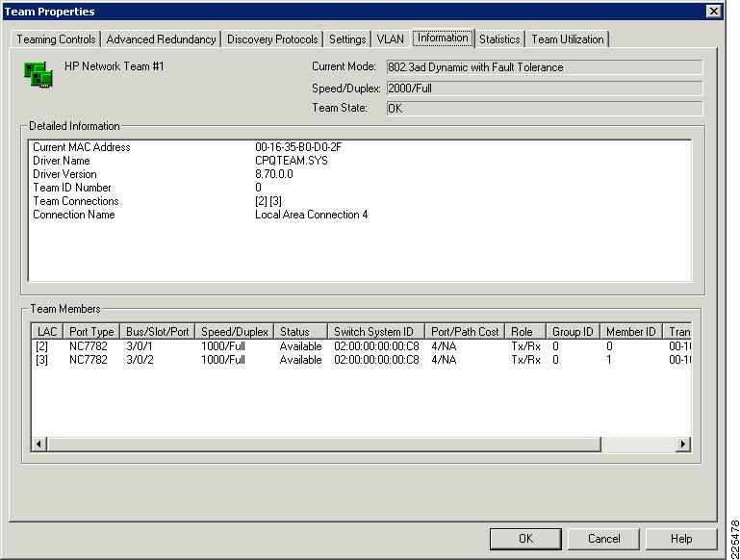Click the driver name CPQTEAM.SYS

point(292,161)
